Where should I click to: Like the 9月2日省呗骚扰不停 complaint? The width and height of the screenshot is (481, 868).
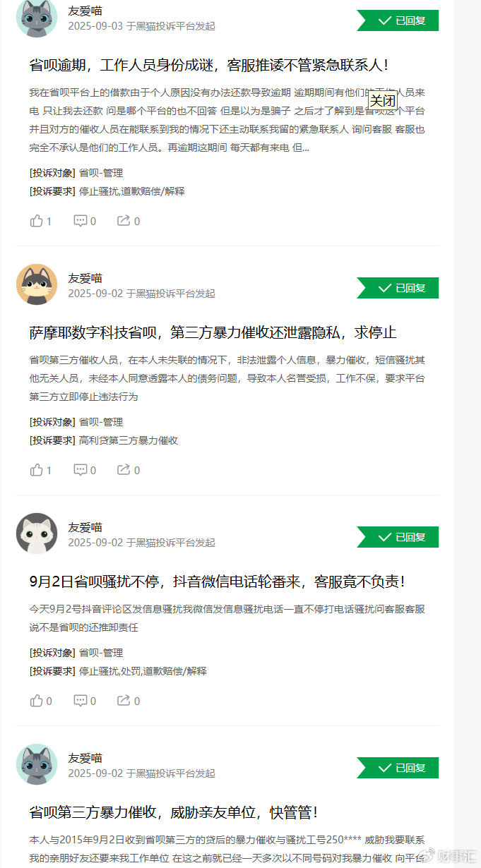point(40,701)
